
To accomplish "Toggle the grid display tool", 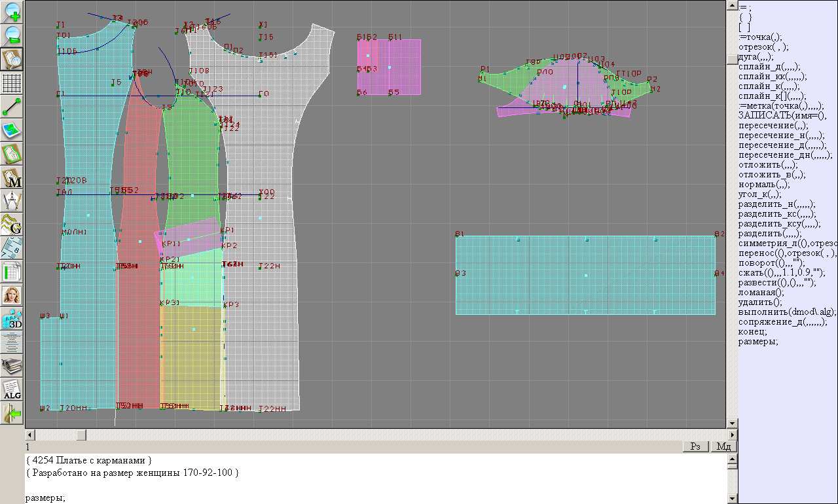I will coord(12,83).
